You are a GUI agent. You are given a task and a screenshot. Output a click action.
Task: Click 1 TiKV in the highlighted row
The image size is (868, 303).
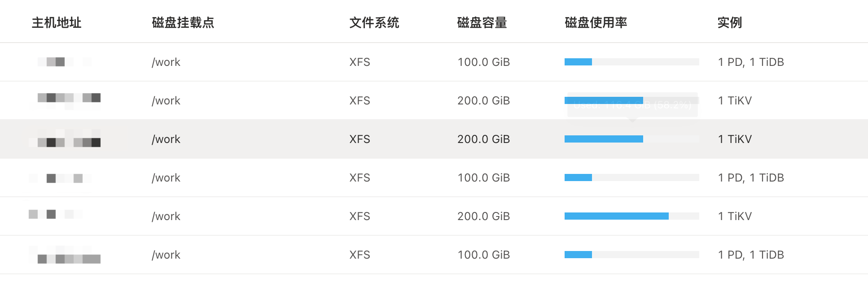735,139
